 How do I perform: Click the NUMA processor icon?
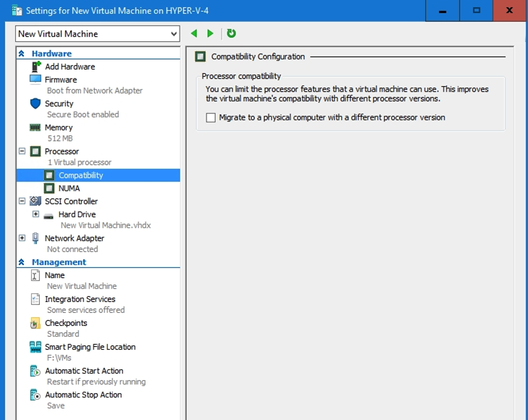pos(49,188)
